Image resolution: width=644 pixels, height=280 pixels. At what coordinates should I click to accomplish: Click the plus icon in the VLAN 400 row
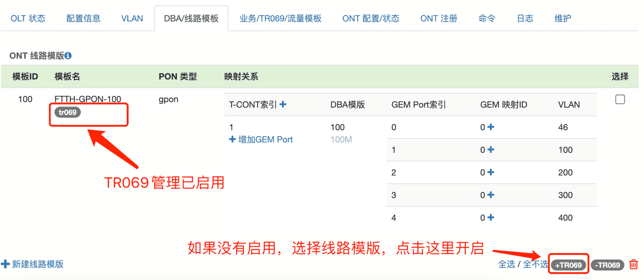[x=491, y=218]
